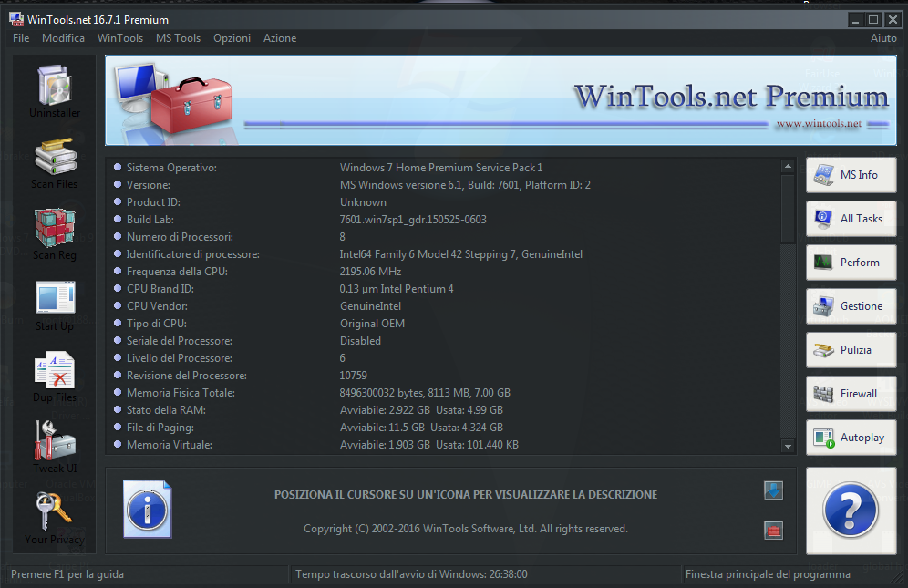The height and width of the screenshot is (588, 908).
Task: Minimize the WinTools.net window
Action: 855,20
